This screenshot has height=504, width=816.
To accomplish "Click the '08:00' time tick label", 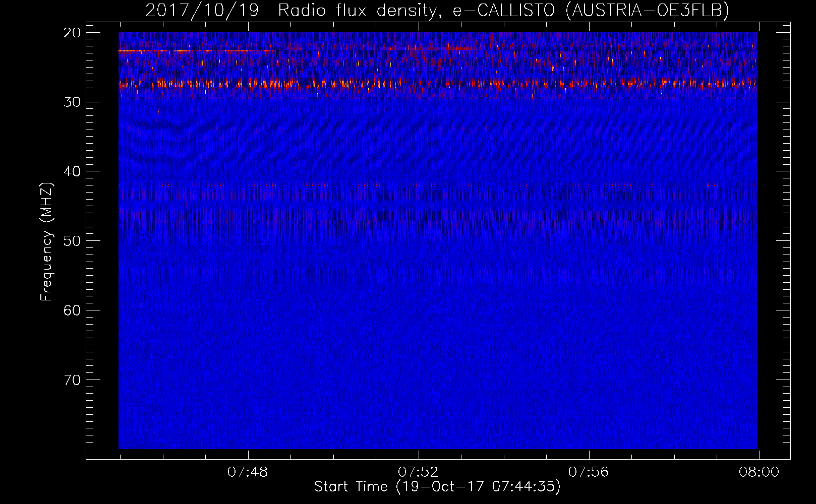I will click(x=759, y=472).
